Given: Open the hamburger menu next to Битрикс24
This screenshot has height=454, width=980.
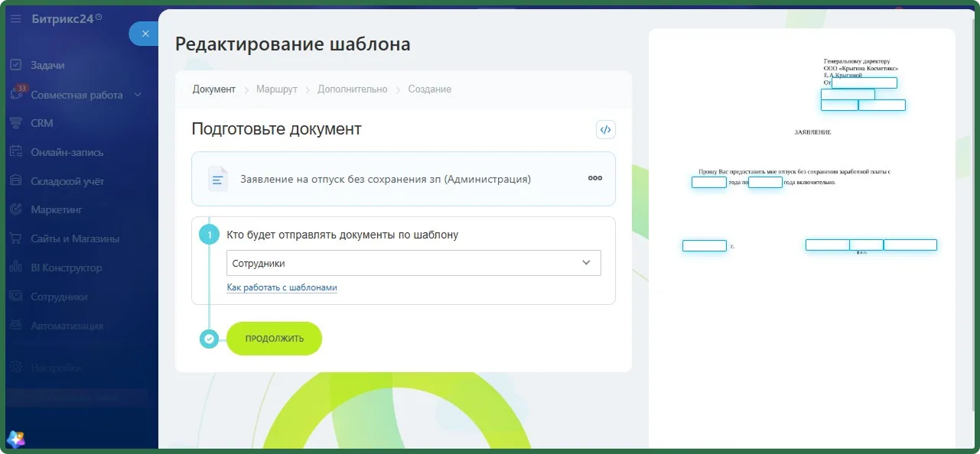Looking at the screenshot, I should (x=15, y=19).
